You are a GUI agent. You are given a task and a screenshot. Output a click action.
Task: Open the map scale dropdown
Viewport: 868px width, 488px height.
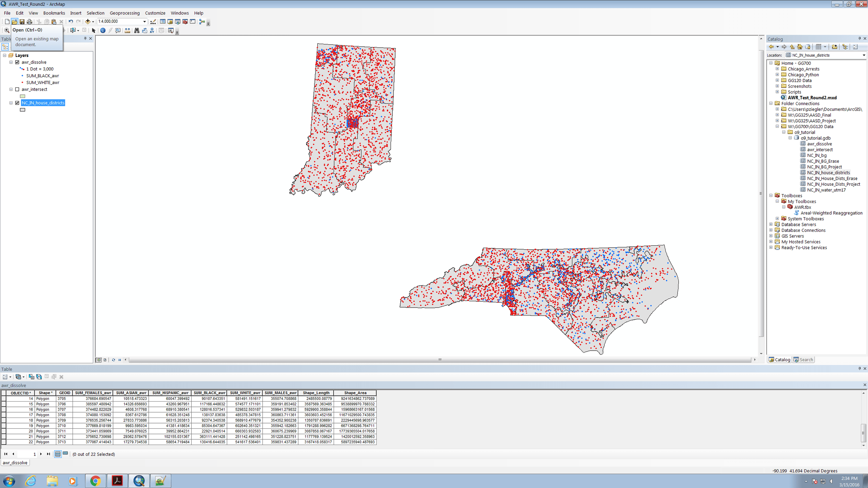144,22
